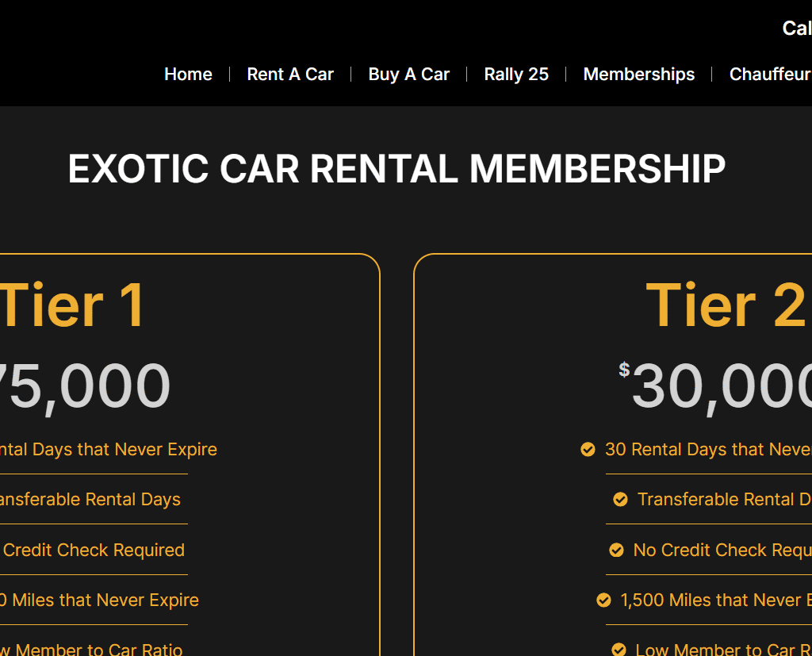Image resolution: width=812 pixels, height=656 pixels.
Task: Open the Chauffeur menu item
Action: coord(769,75)
